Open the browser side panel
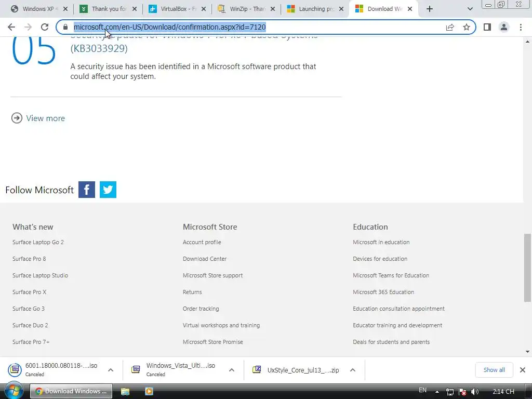This screenshot has width=532, height=399. click(487, 27)
